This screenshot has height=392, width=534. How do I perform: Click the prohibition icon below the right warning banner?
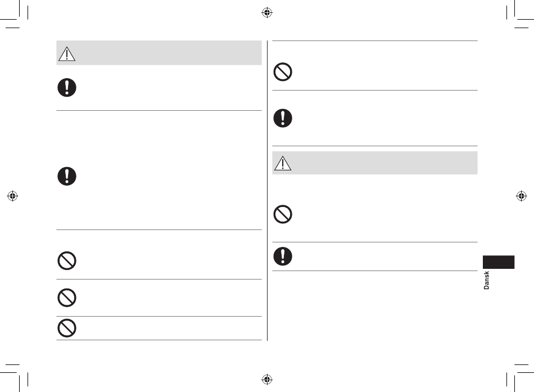[283, 214]
